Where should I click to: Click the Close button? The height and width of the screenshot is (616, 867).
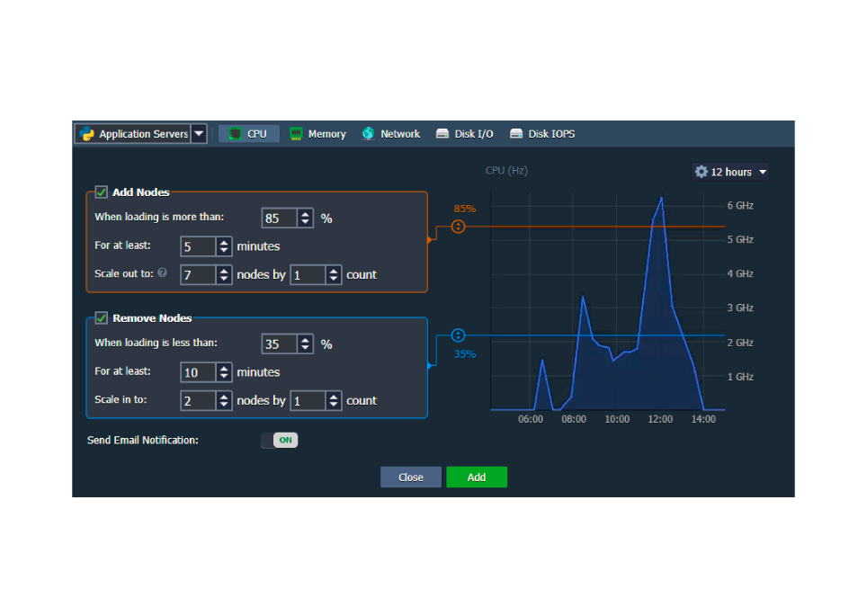(411, 478)
